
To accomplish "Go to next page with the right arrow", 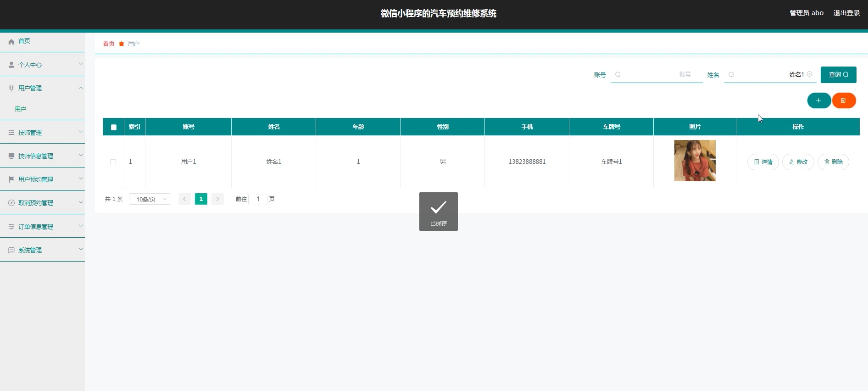I will [x=217, y=199].
